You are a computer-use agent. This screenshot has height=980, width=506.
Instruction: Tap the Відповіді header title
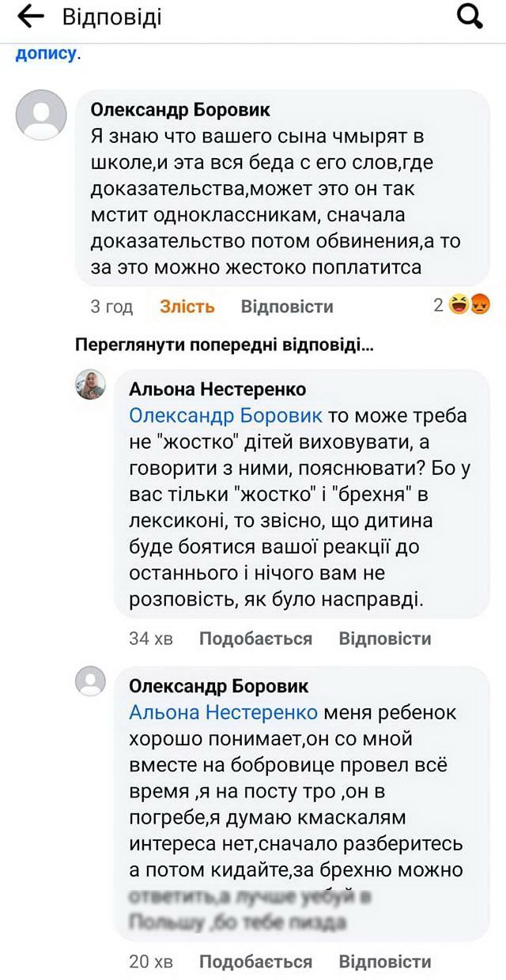coord(111,17)
